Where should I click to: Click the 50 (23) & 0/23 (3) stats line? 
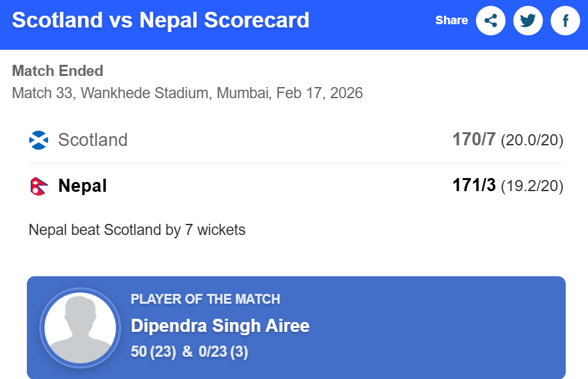[189, 352]
